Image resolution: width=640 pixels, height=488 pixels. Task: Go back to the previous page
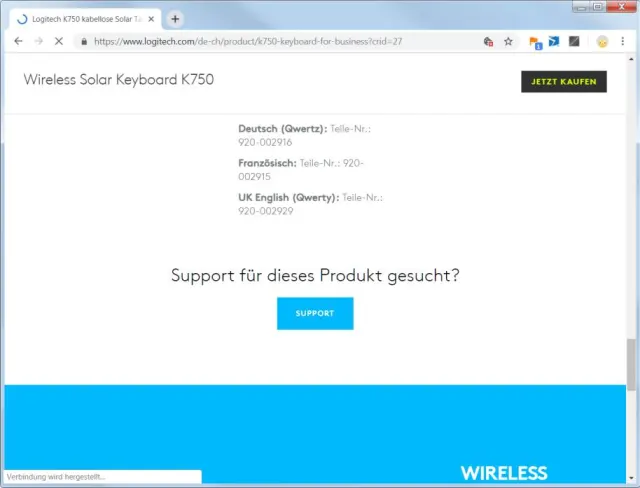pos(18,41)
